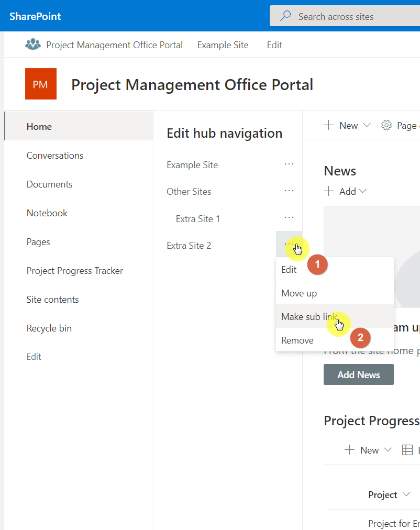The width and height of the screenshot is (420, 530).
Task: Go to Home in left navigation
Action: [79, 126]
